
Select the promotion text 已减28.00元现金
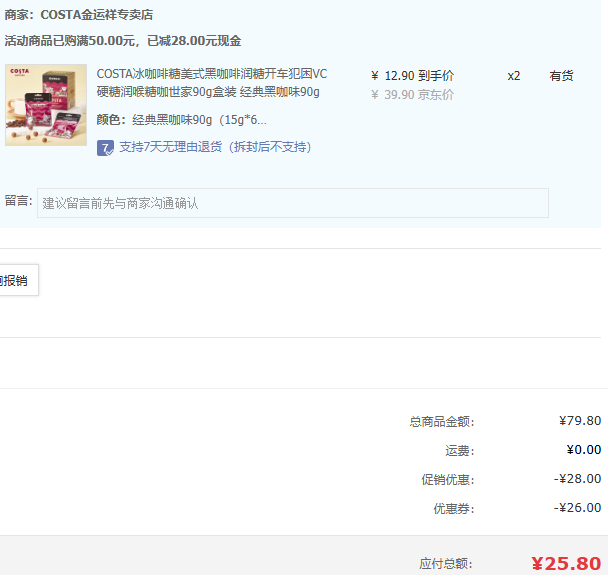click(194, 41)
